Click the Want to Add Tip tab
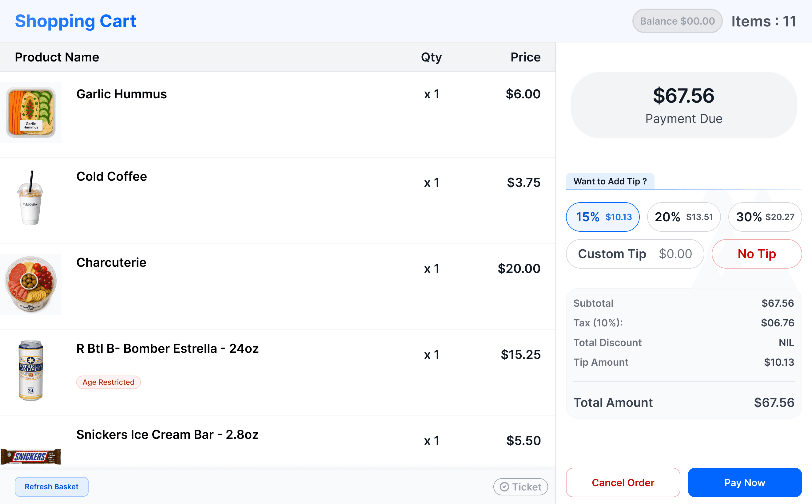 tap(610, 181)
